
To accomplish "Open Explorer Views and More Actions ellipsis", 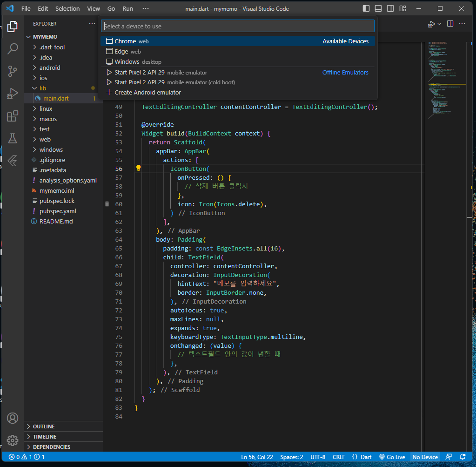I will click(x=92, y=24).
